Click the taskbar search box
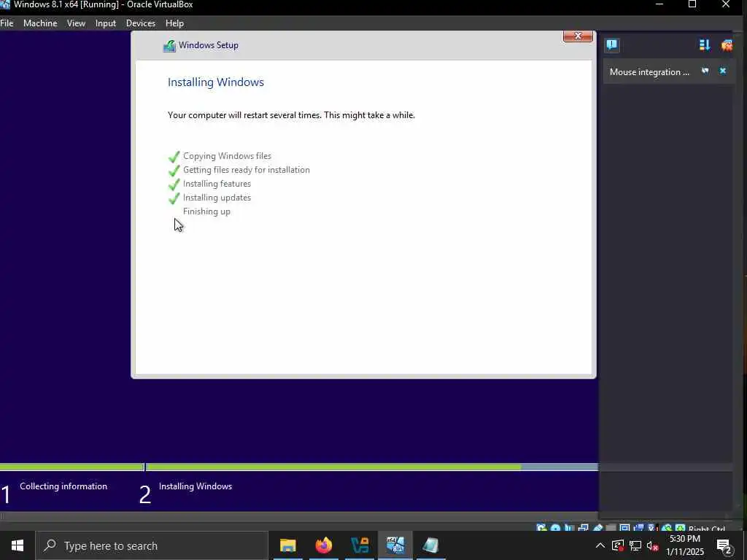 click(x=152, y=545)
